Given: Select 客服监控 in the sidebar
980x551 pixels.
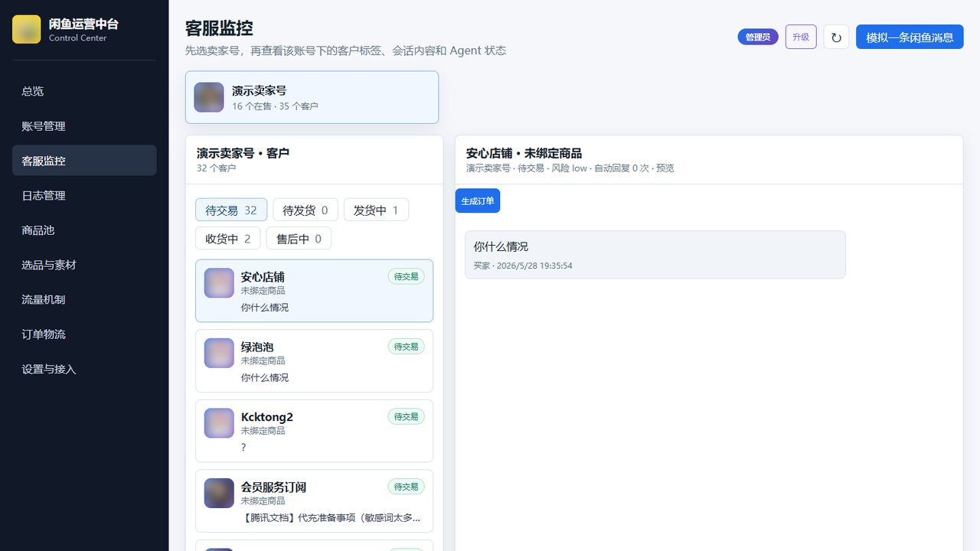Looking at the screenshot, I should [x=84, y=161].
